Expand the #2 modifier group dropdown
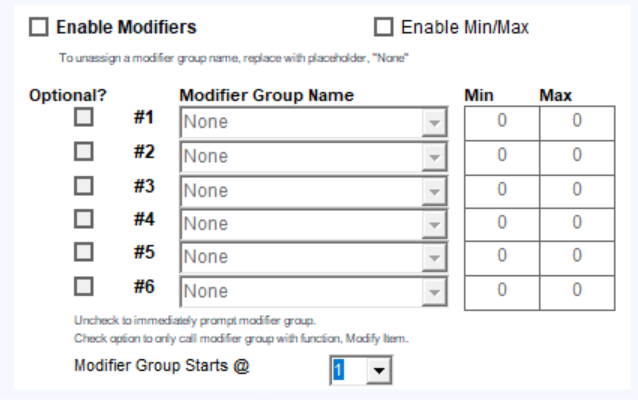The height and width of the screenshot is (400, 638). [433, 156]
